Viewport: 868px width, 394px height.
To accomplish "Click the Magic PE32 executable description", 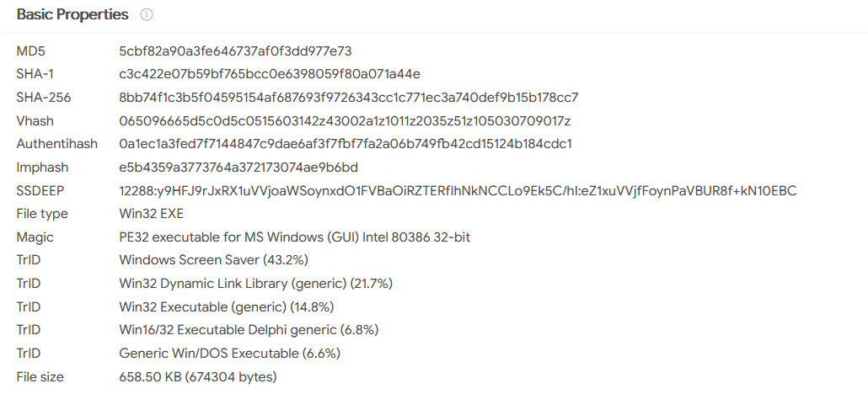I will (294, 237).
